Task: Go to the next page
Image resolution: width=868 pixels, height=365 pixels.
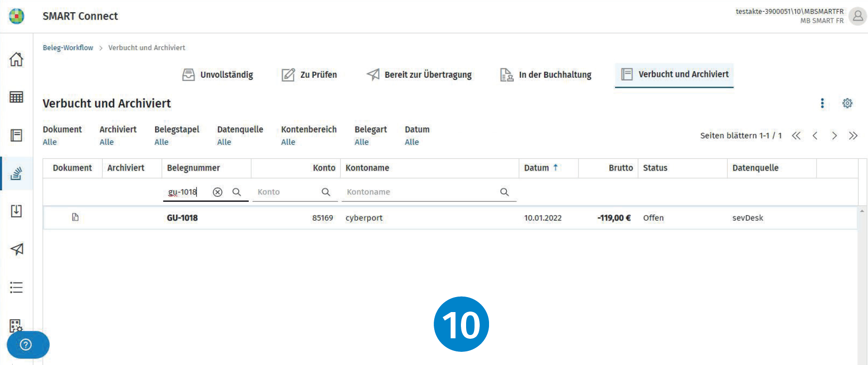Action: pyautogui.click(x=834, y=135)
